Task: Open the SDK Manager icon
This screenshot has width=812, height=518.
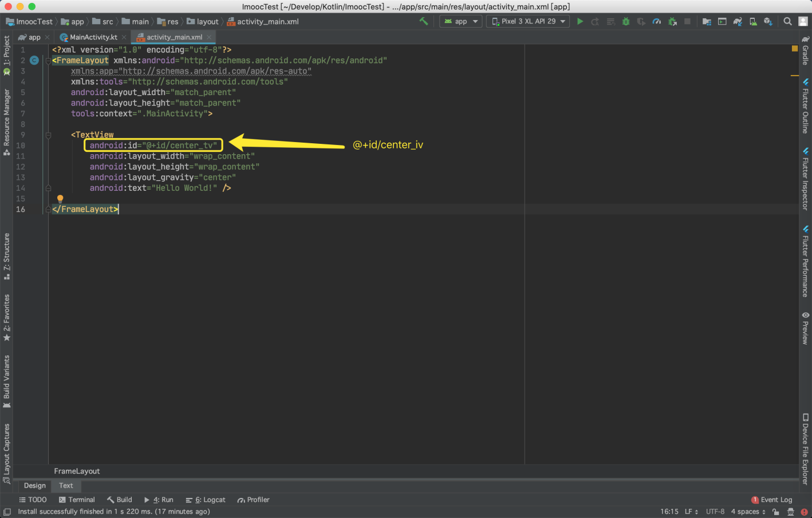Action: click(x=768, y=21)
